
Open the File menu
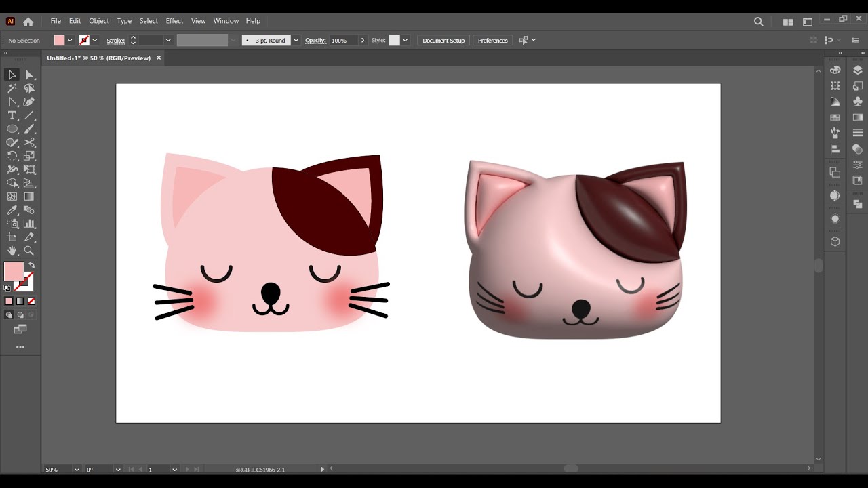(x=56, y=21)
